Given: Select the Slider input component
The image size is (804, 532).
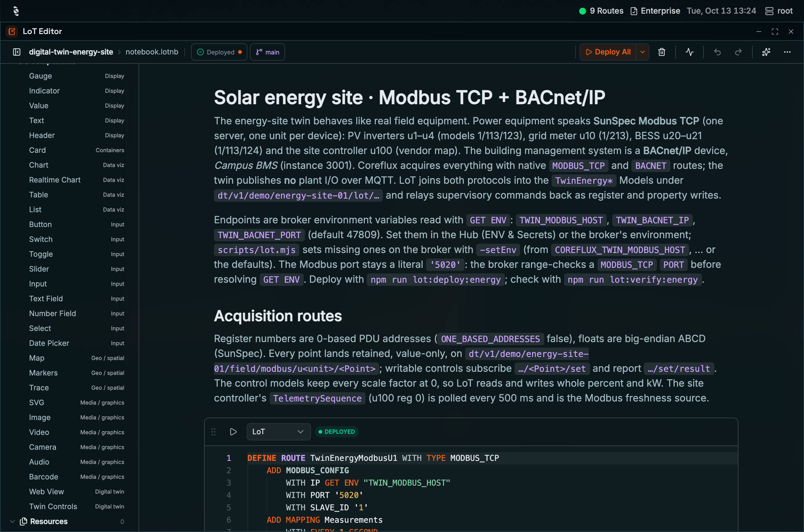Looking at the screenshot, I should [x=76, y=269].
